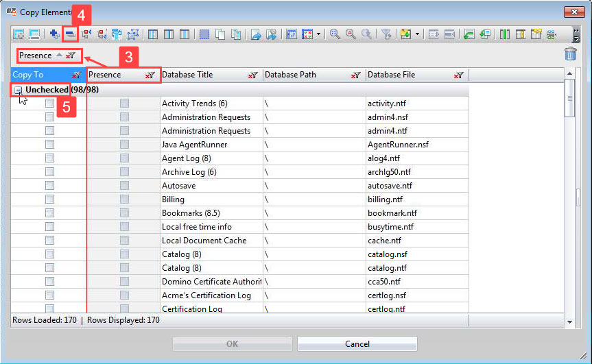Image resolution: width=592 pixels, height=364 pixels.
Task: Click the copy pages toolbar icon
Action: (x=221, y=34)
